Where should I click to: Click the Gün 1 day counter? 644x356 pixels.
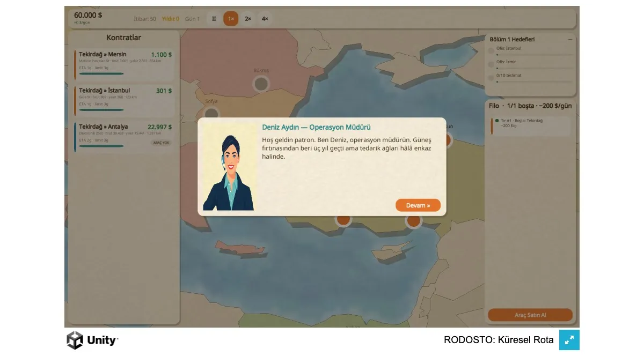[x=192, y=19]
